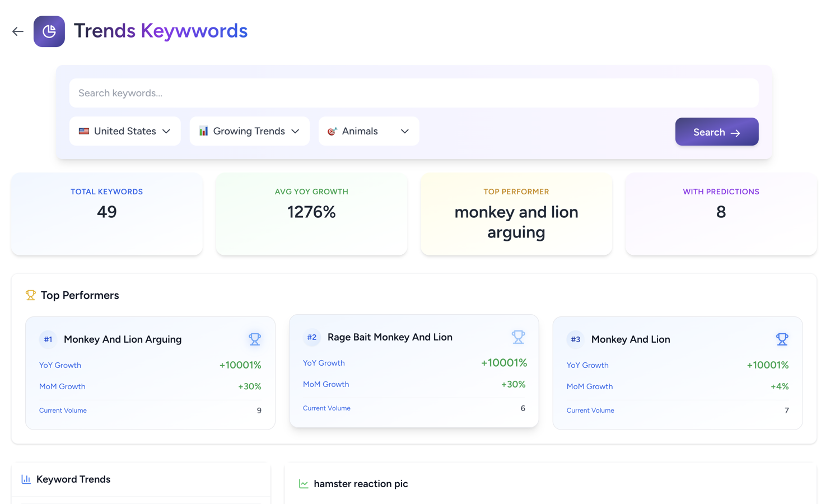Click the Keyword Trends bar chart icon
Image resolution: width=835 pixels, height=504 pixels.
tap(26, 479)
